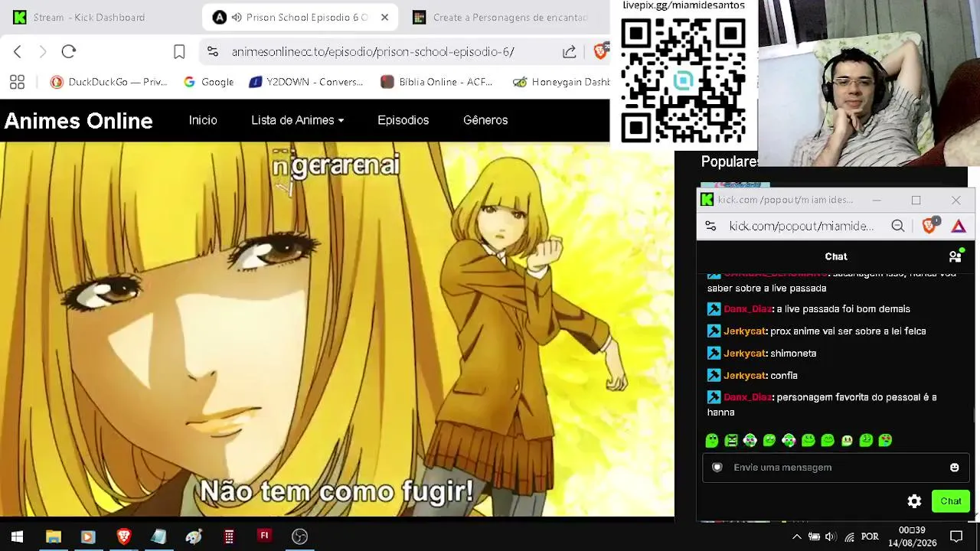Open site settings icon beside animesonlinecc URL
Image resolution: width=980 pixels, height=551 pixels.
213,51
